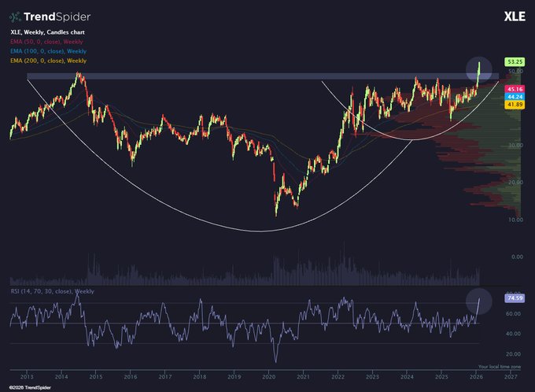535x392 pixels.
Task: Click the 20.00 price axis label
Action: [x=515, y=183]
